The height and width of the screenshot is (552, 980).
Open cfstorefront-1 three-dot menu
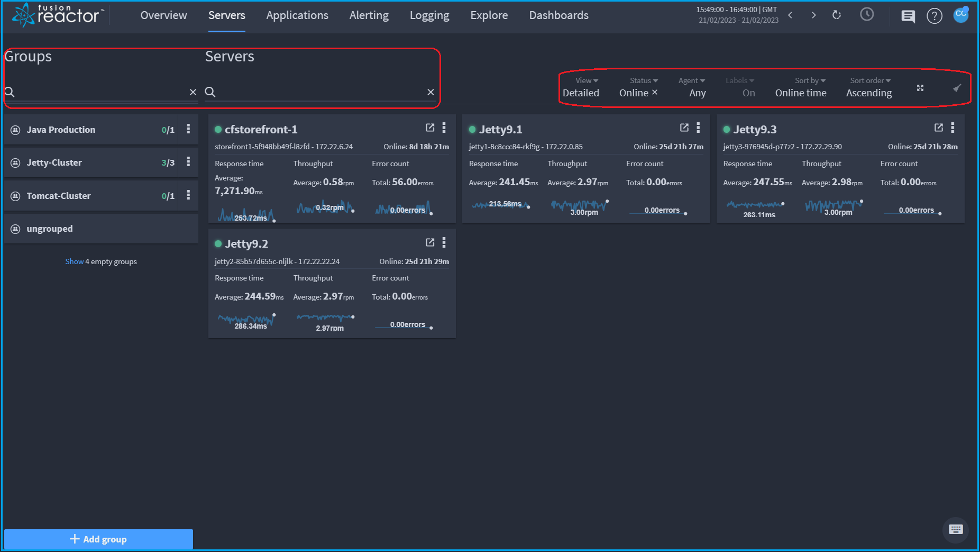coord(444,128)
